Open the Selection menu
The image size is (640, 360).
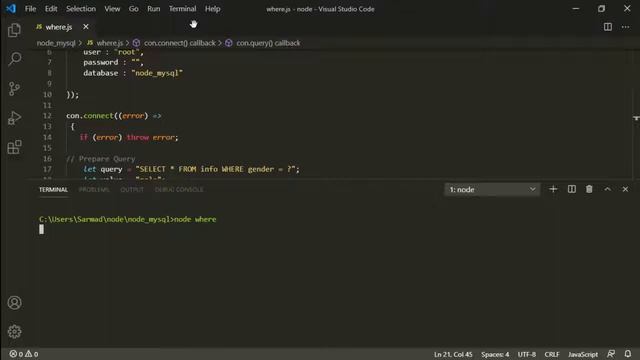coord(81,9)
